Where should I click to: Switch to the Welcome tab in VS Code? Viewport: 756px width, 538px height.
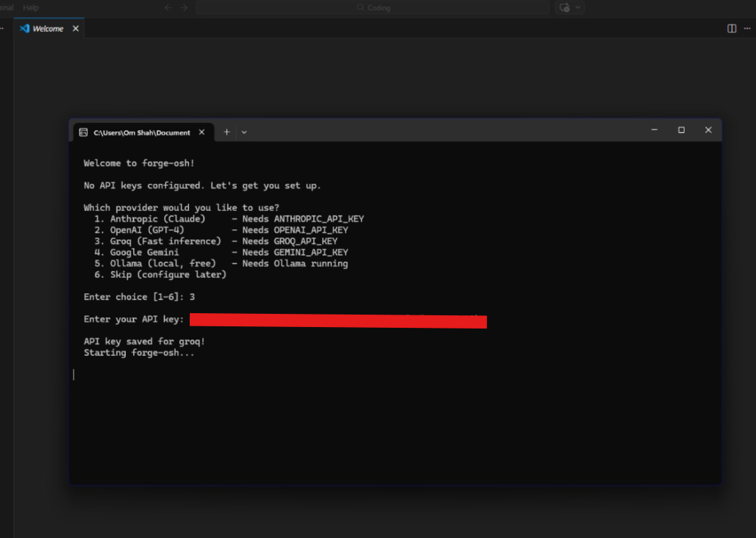49,29
